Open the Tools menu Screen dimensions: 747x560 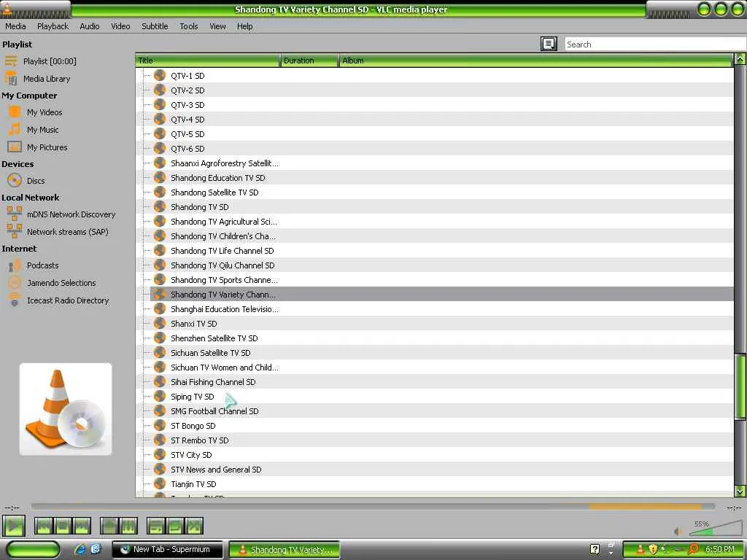[189, 26]
